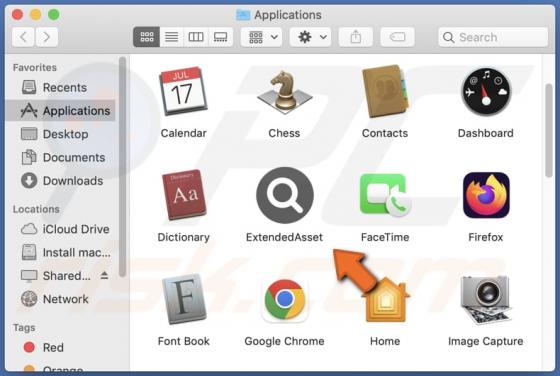
Task: Select the Font Book app icon
Action: pos(184,299)
